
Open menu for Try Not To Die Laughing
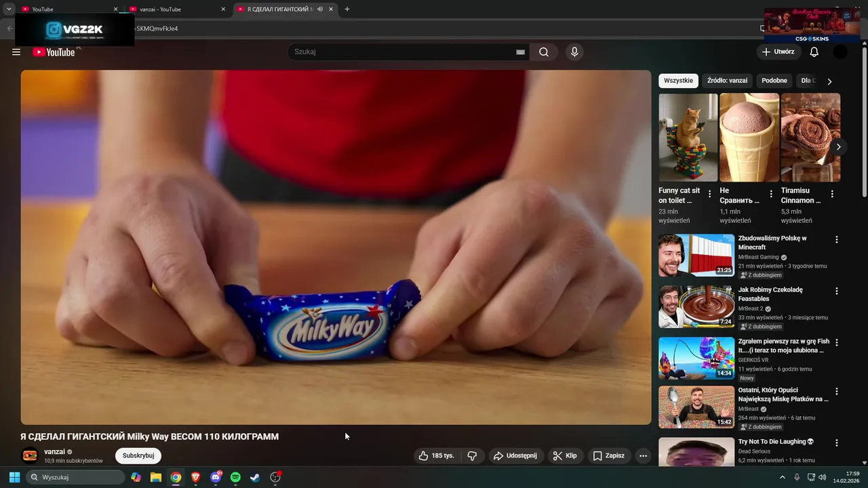coord(837,443)
